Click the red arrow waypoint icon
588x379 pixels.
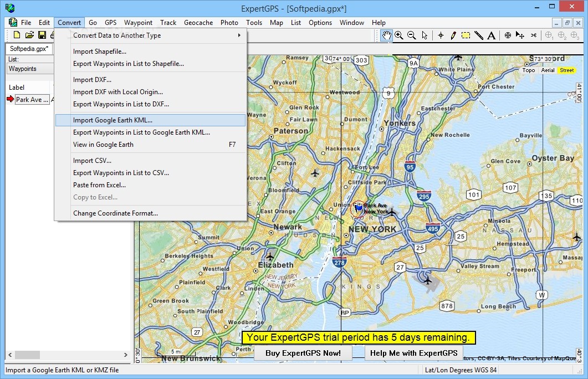click(10, 99)
